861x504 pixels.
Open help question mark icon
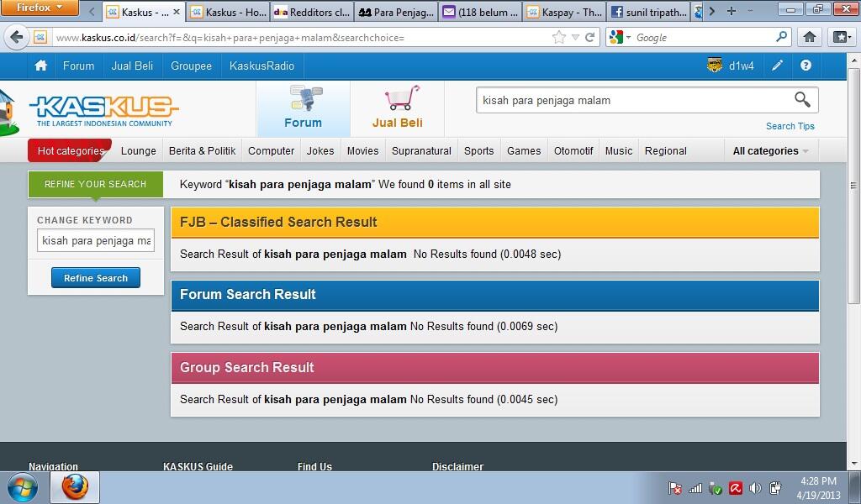806,66
